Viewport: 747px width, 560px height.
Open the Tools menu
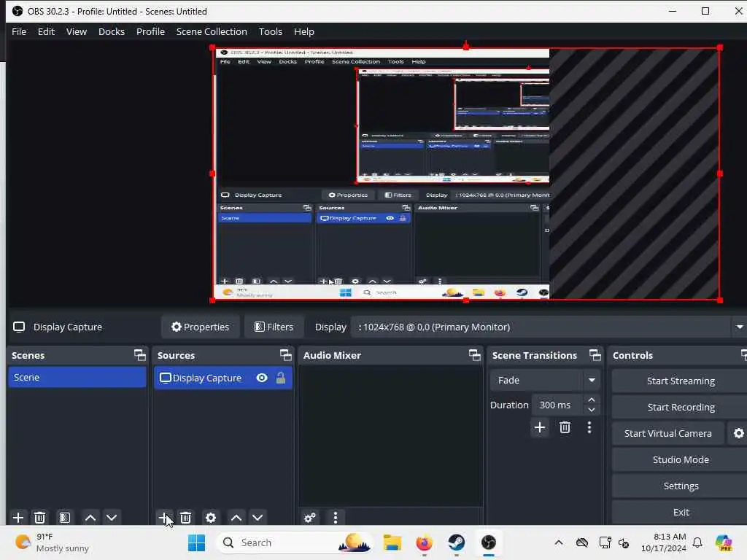coord(271,31)
